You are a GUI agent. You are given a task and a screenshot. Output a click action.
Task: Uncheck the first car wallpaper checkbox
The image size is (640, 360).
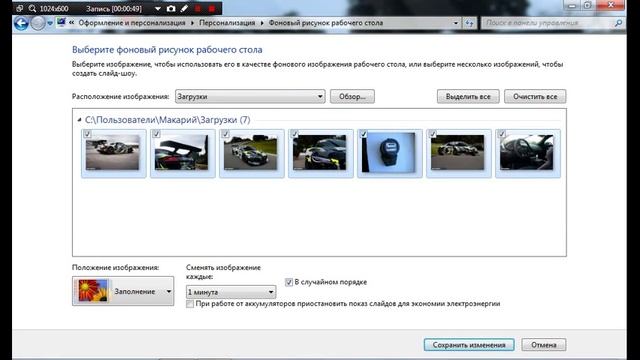pos(87,134)
